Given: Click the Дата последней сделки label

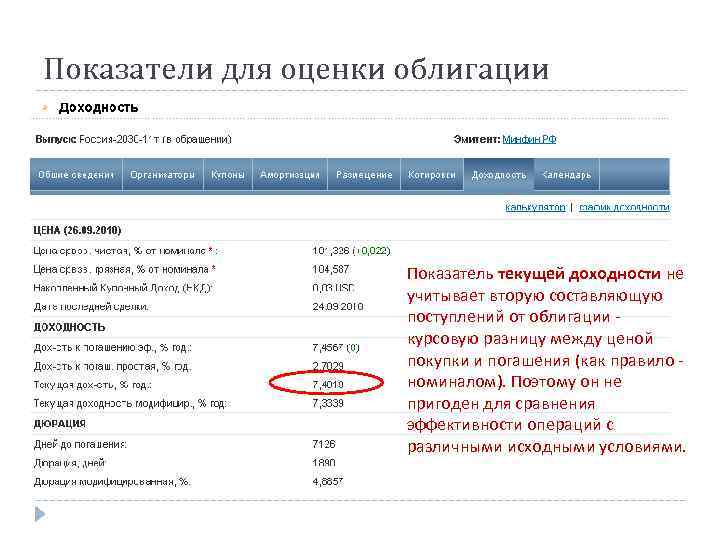Looking at the screenshot, I should click(91, 306).
